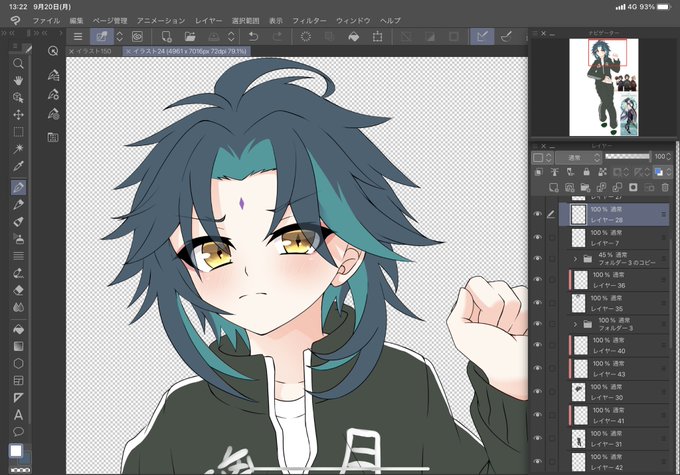Screen dimensions: 680x475
Task: Expand the フォルダー 3 のコピー folder
Action: (x=575, y=259)
